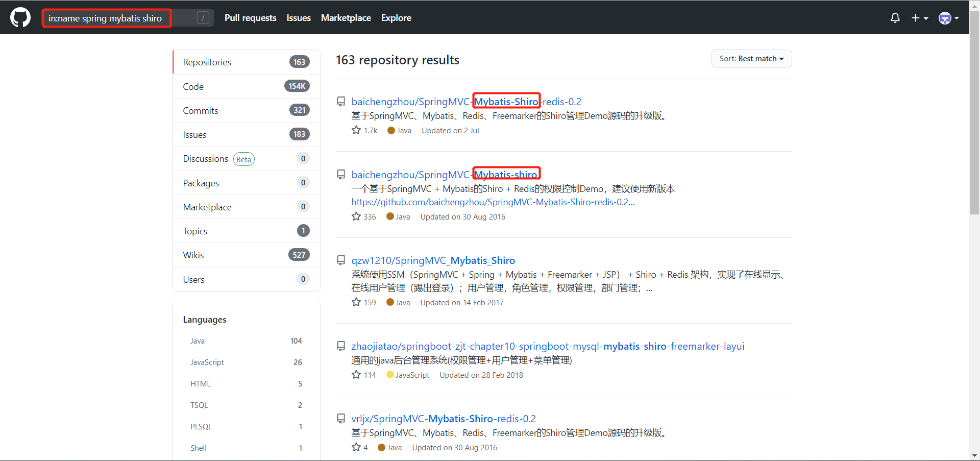Click the 114 stars icon
This screenshot has height=461, width=980.
[356, 375]
